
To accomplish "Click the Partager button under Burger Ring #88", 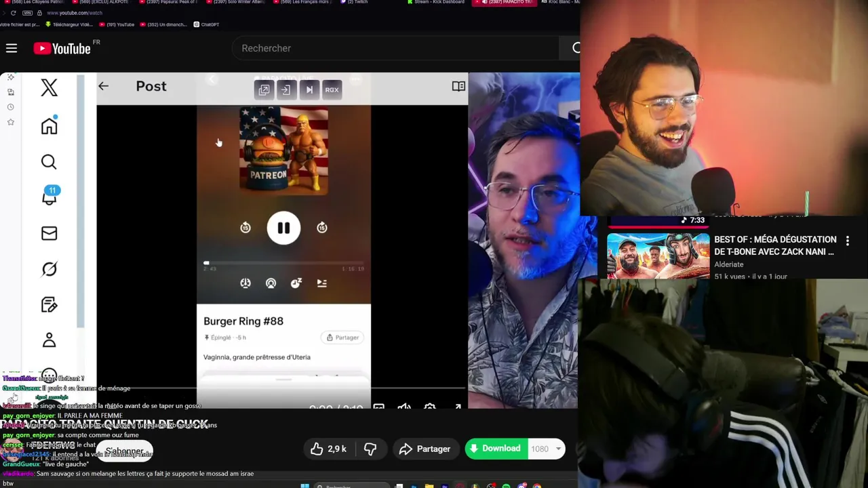I will point(342,338).
